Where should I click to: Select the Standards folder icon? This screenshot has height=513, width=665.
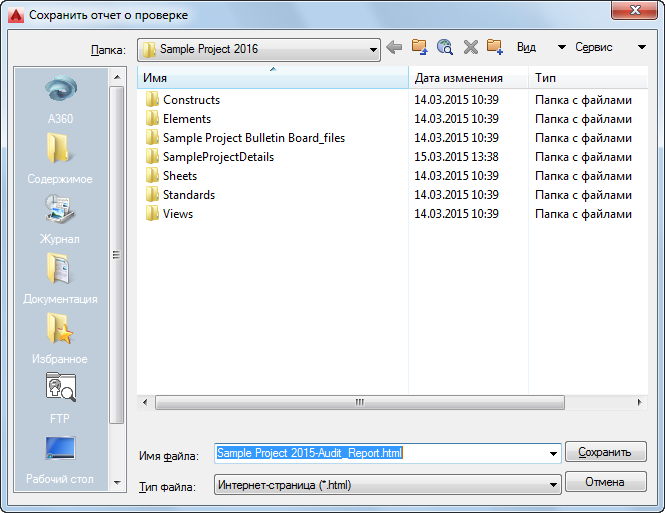pyautogui.click(x=152, y=195)
